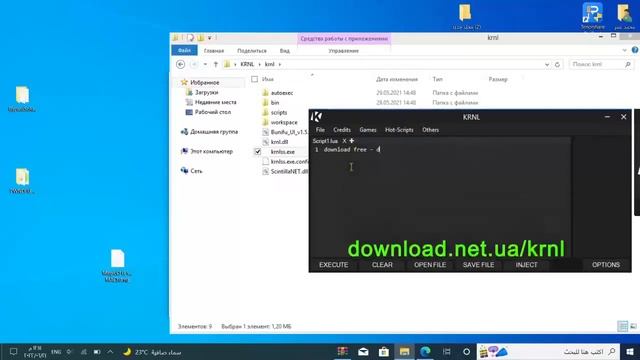Click the Explorer Forward arrow
Image resolution: width=640 pixels, height=360 pixels.
tap(194, 64)
